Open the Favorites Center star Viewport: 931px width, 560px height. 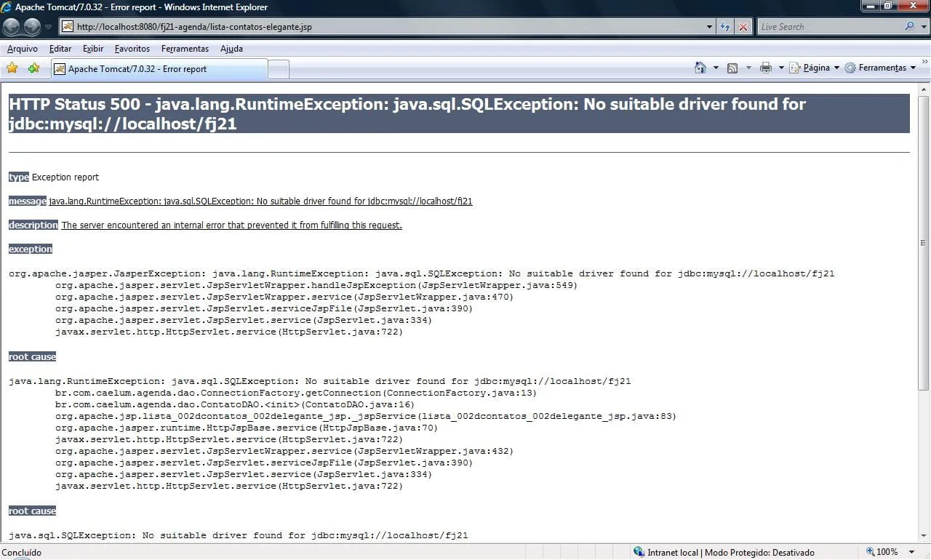pyautogui.click(x=12, y=68)
